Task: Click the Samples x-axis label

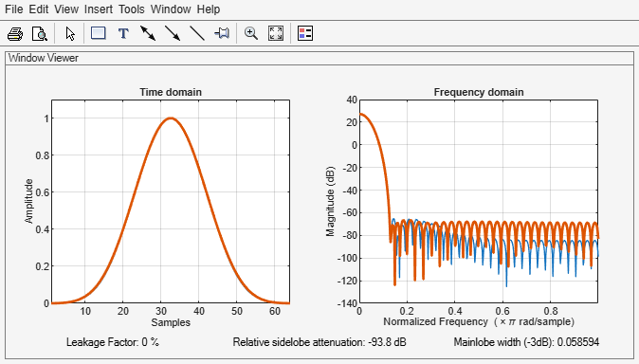Action: click(x=171, y=322)
